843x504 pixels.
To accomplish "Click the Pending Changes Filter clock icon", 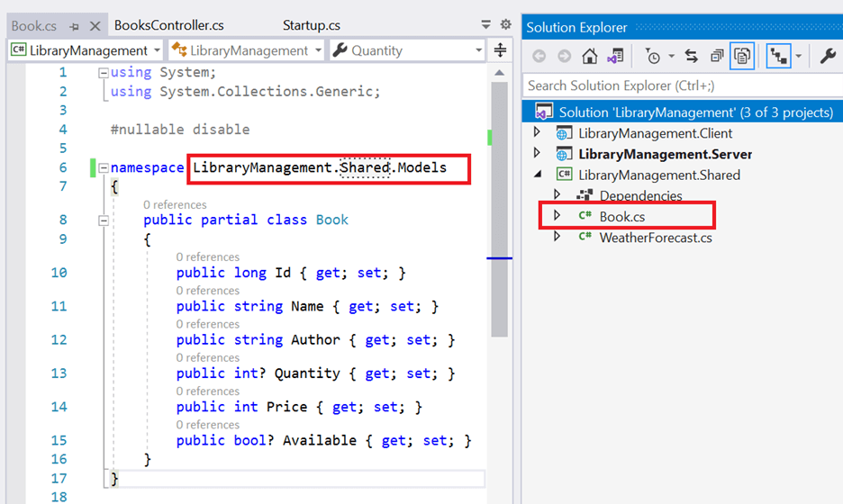I will 653,57.
